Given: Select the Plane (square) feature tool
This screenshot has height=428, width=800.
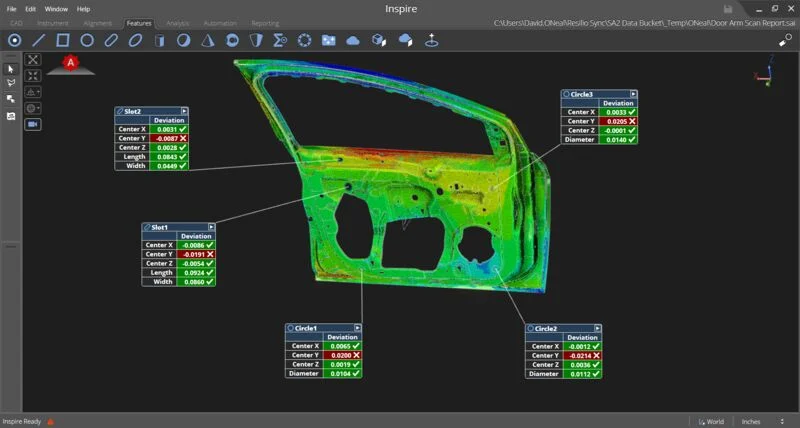Looking at the screenshot, I should coord(63,40).
